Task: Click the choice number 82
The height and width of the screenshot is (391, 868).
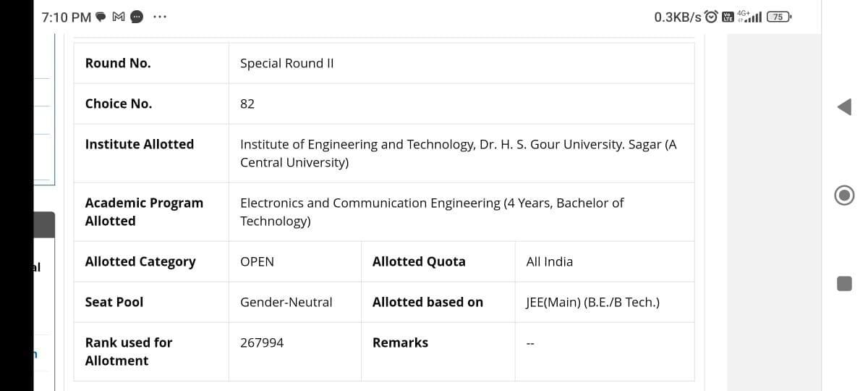Action: pyautogui.click(x=247, y=104)
